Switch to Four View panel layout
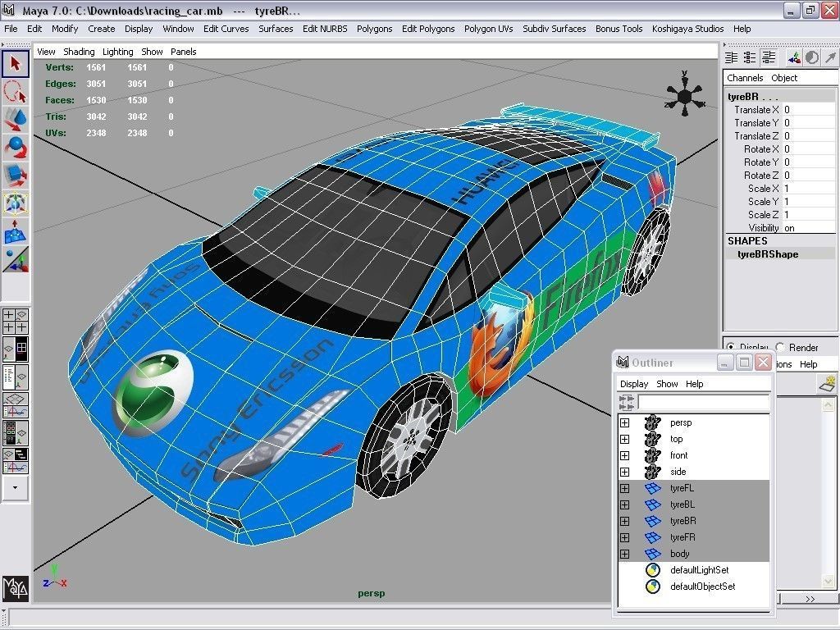This screenshot has width=840, height=630. pyautogui.click(x=16, y=321)
